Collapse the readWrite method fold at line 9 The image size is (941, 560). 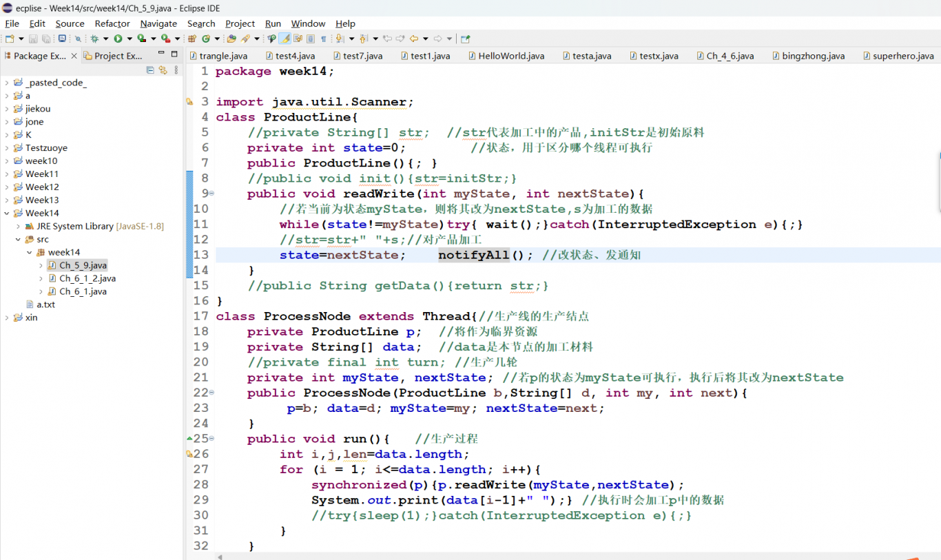(x=211, y=194)
